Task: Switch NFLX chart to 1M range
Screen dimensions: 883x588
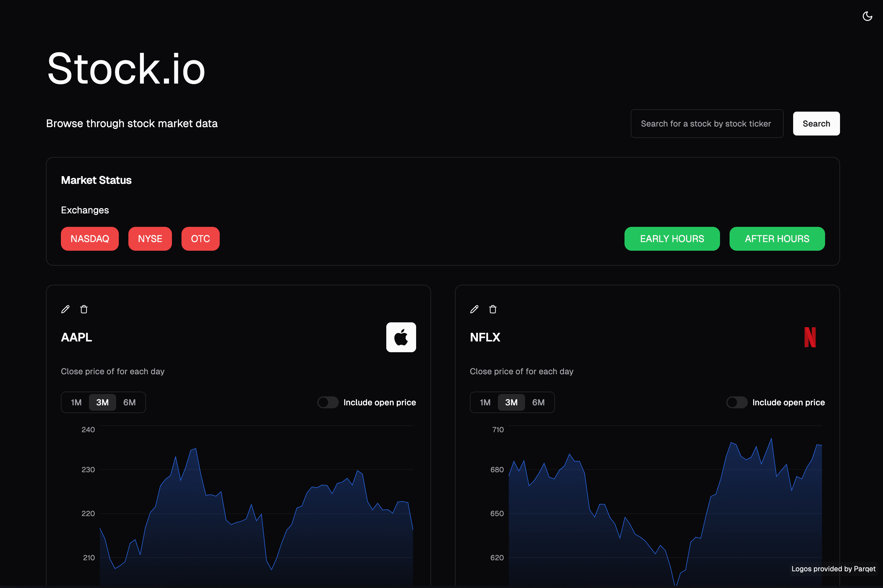Action: [485, 402]
